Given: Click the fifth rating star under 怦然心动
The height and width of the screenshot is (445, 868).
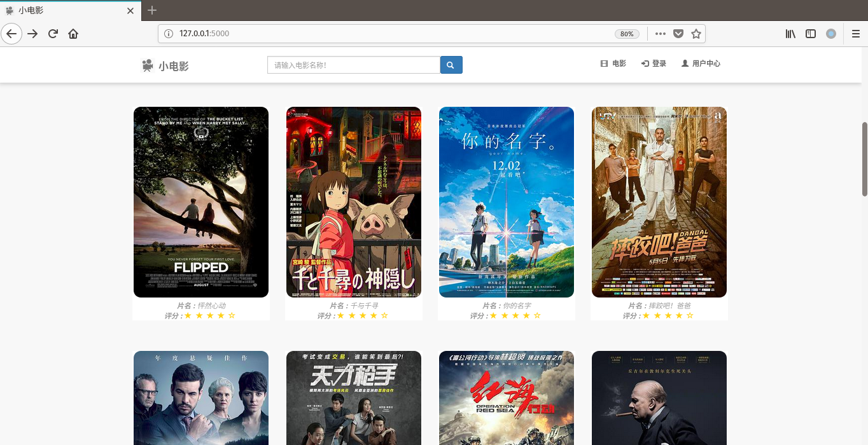Looking at the screenshot, I should tap(232, 315).
